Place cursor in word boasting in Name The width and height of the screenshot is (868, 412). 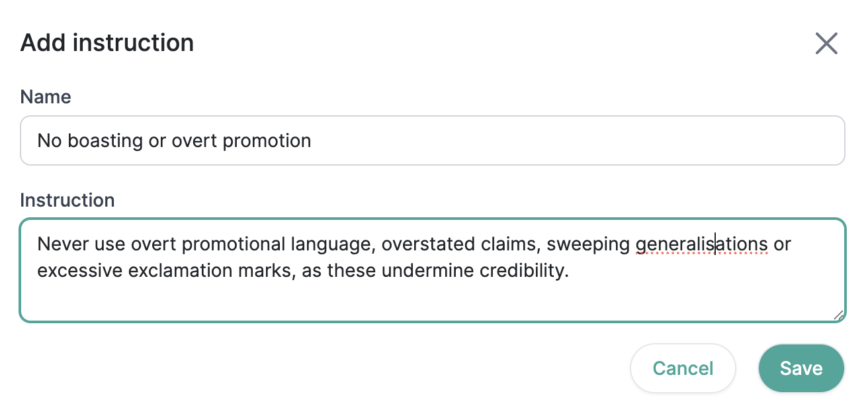tap(105, 141)
